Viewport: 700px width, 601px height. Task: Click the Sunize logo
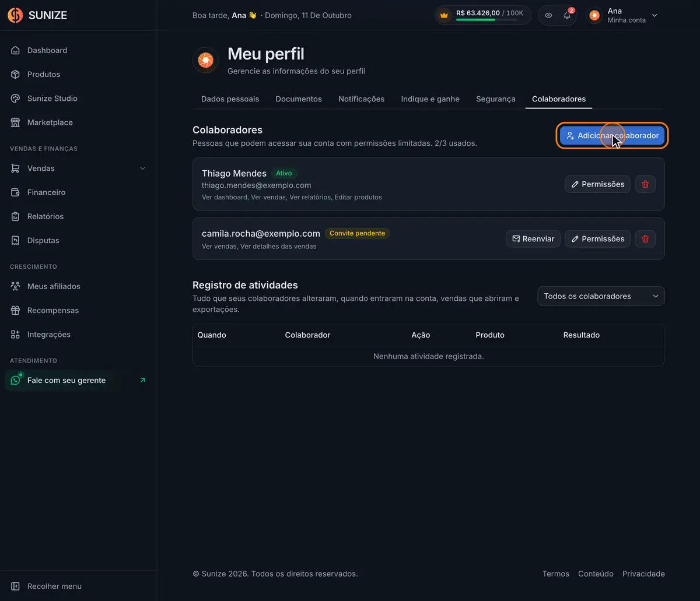tap(37, 15)
